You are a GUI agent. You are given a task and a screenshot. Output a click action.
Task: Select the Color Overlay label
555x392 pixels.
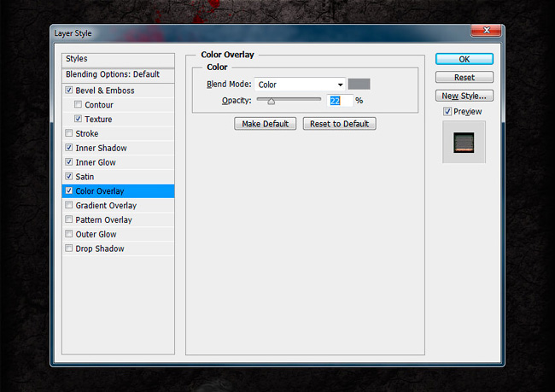(99, 191)
